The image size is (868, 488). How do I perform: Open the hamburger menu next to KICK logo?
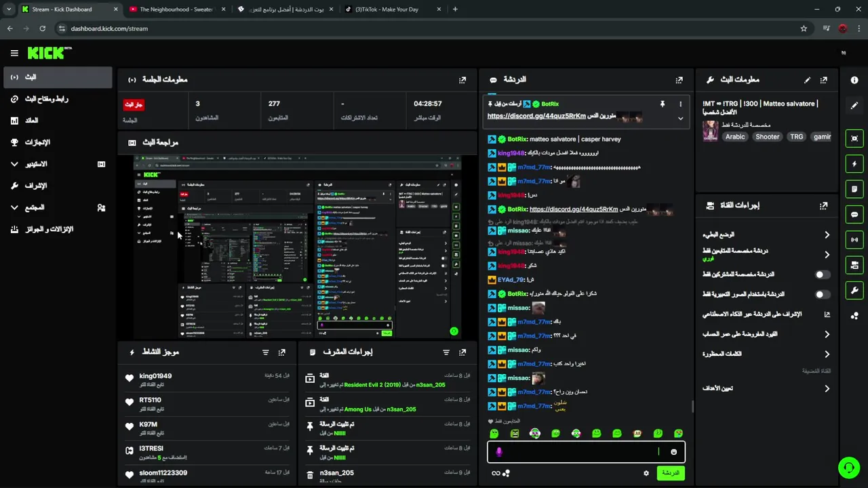pos(14,53)
